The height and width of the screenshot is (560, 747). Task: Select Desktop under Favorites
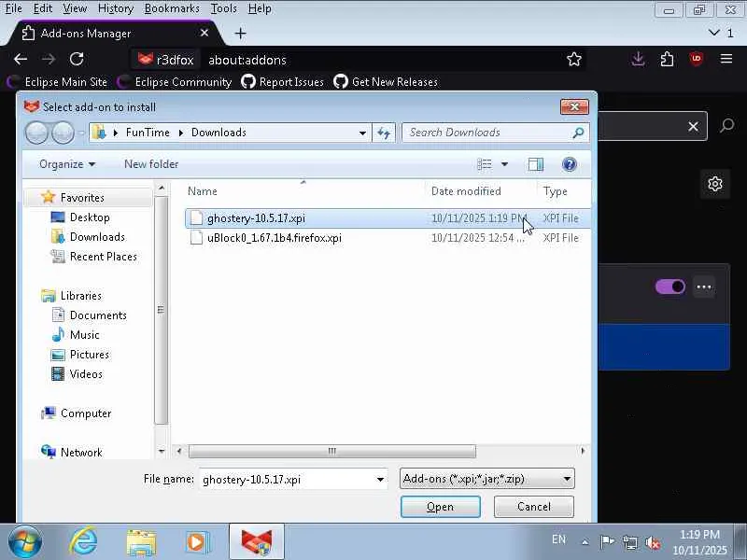pyautogui.click(x=80, y=217)
